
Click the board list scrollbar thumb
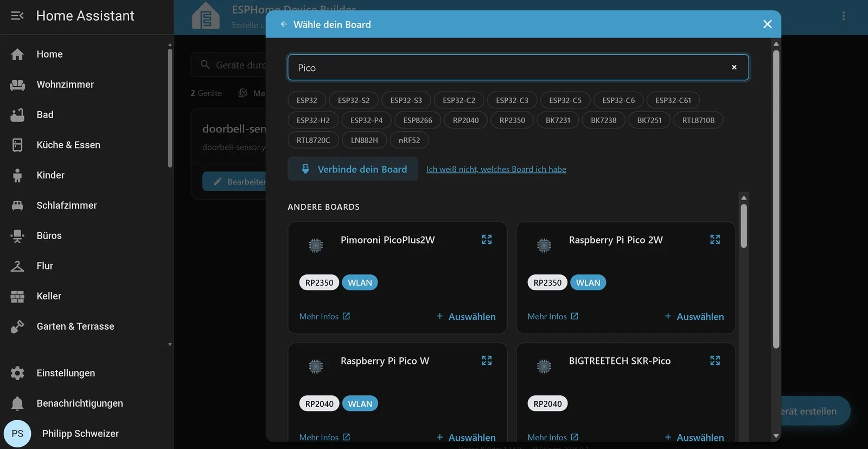(x=744, y=226)
